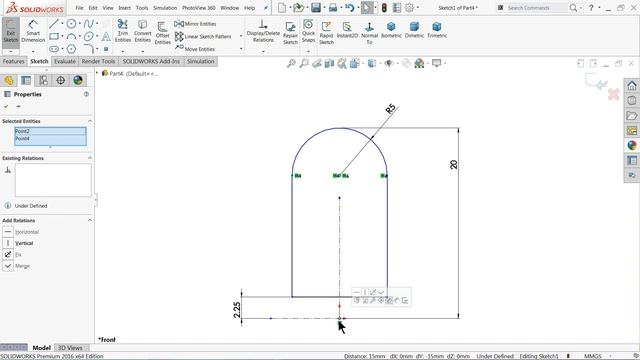Click Move Entities
Screen dimensions: 640x360
point(195,49)
